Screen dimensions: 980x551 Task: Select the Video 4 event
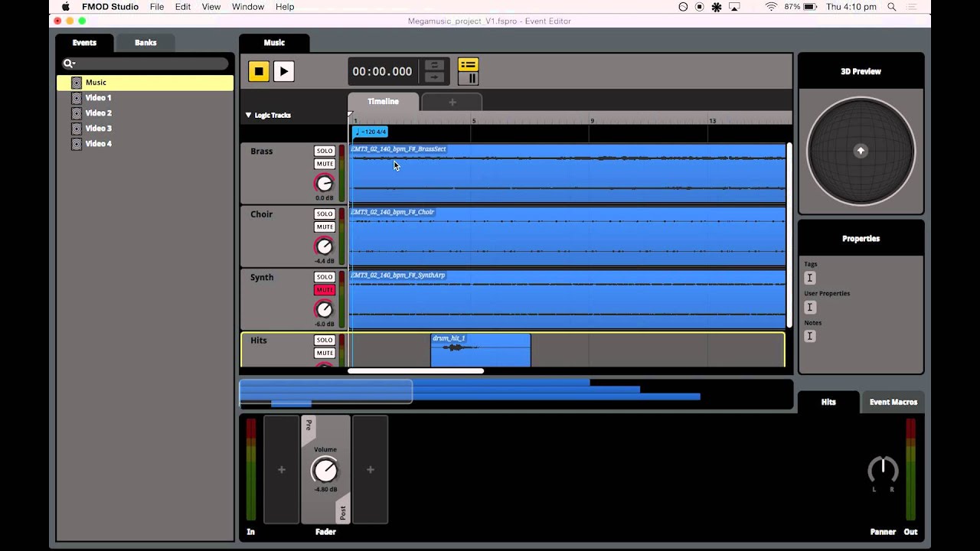pyautogui.click(x=145, y=144)
